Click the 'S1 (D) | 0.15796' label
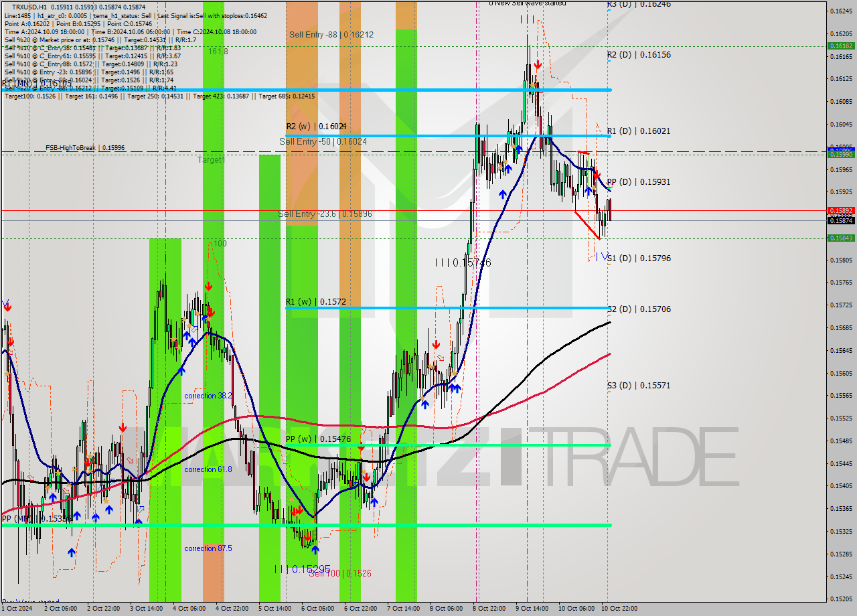Viewport: 857px width, 616px height. tap(639, 258)
